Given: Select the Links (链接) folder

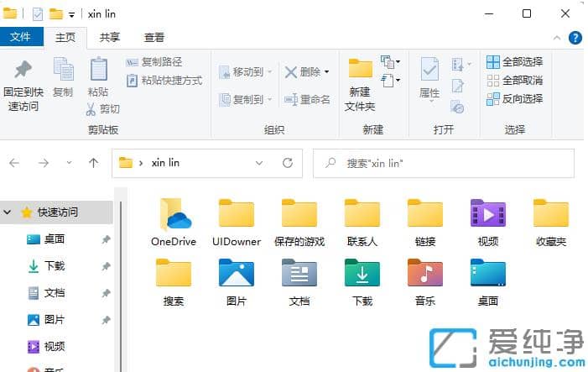Looking at the screenshot, I should (425, 223).
